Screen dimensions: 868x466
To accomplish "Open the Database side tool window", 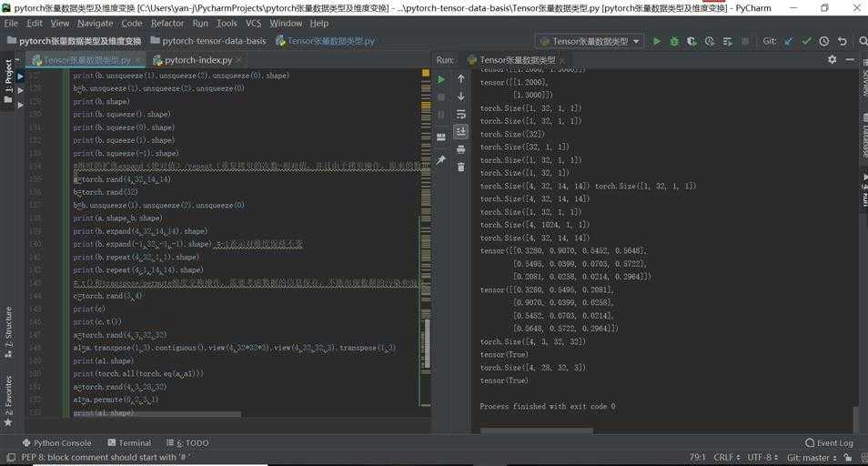I will (863, 135).
